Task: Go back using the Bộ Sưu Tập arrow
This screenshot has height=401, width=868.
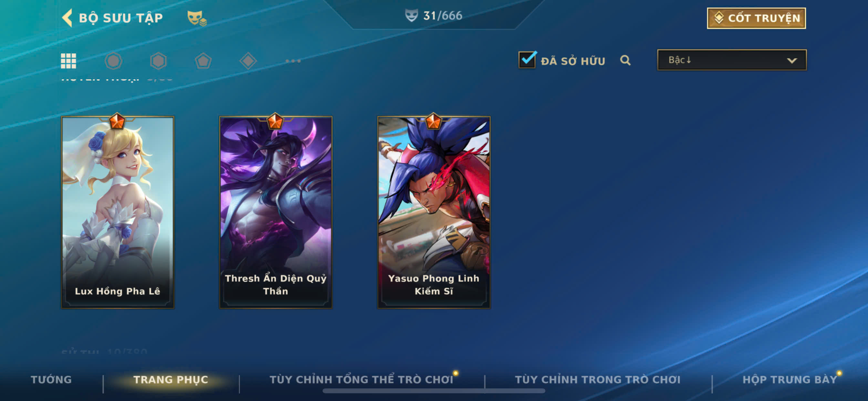Action: 67,17
